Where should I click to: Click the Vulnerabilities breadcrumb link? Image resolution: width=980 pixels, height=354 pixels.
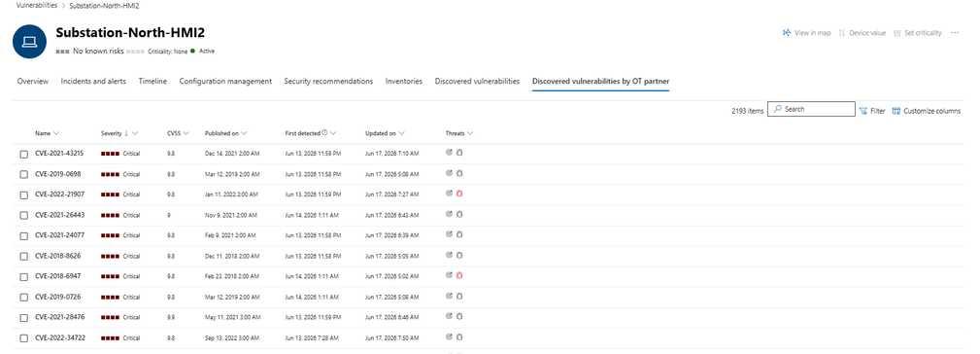click(37, 5)
